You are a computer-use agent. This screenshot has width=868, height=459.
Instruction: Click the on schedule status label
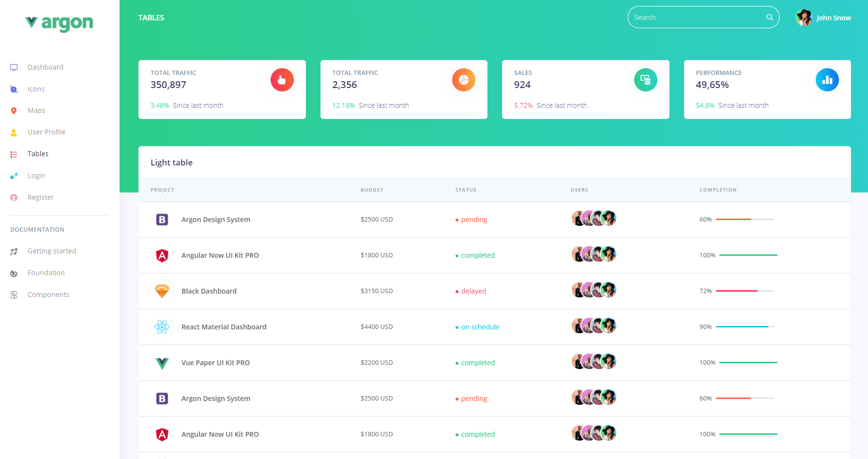tap(480, 327)
